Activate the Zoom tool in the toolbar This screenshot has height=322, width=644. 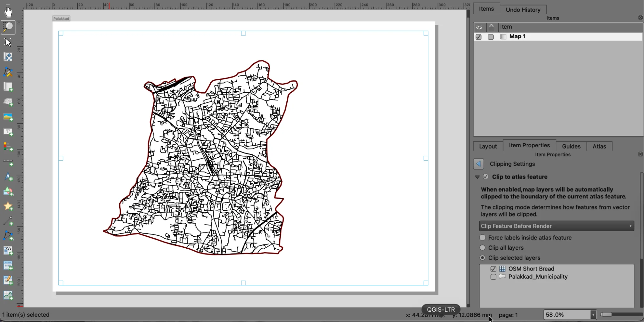(x=8, y=27)
